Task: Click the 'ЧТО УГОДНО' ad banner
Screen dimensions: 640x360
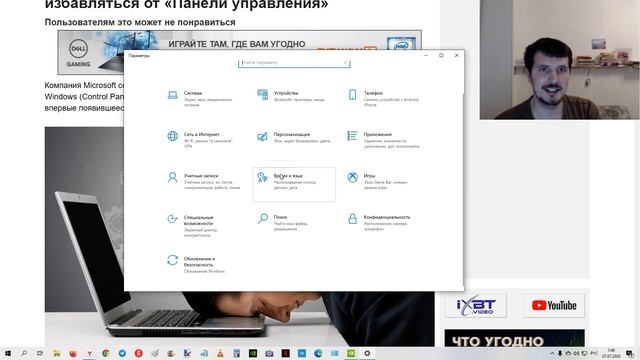Action: (514, 338)
